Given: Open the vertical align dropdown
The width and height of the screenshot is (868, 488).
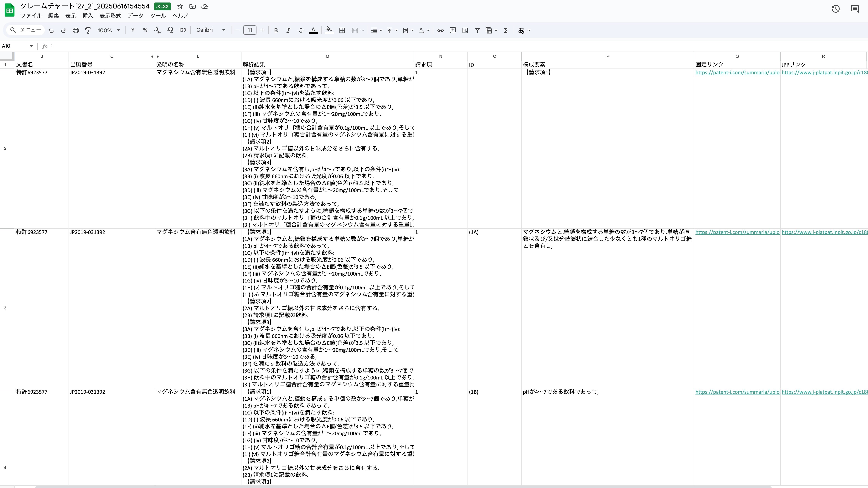Looking at the screenshot, I should [x=392, y=30].
